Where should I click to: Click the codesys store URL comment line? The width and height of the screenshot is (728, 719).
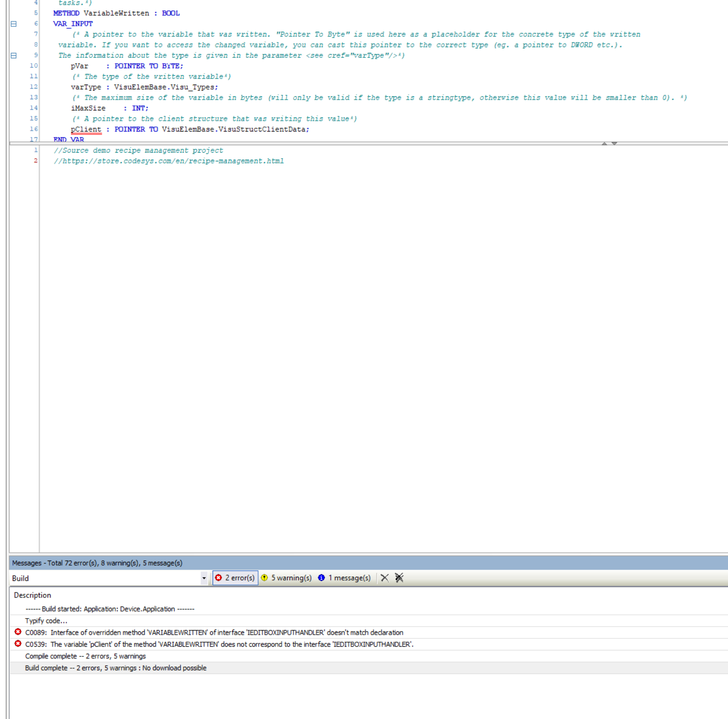pyautogui.click(x=169, y=161)
